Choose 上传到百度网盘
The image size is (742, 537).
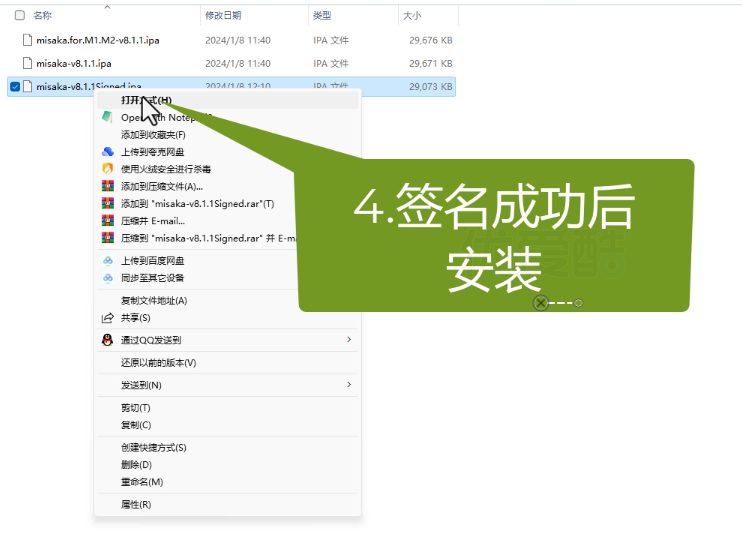pyautogui.click(x=152, y=261)
